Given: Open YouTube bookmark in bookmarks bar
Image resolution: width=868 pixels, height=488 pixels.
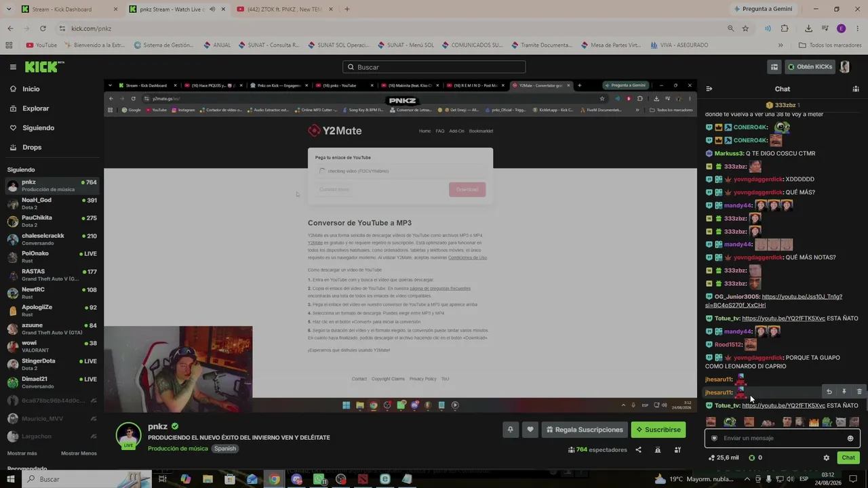Looking at the screenshot, I should [41, 45].
